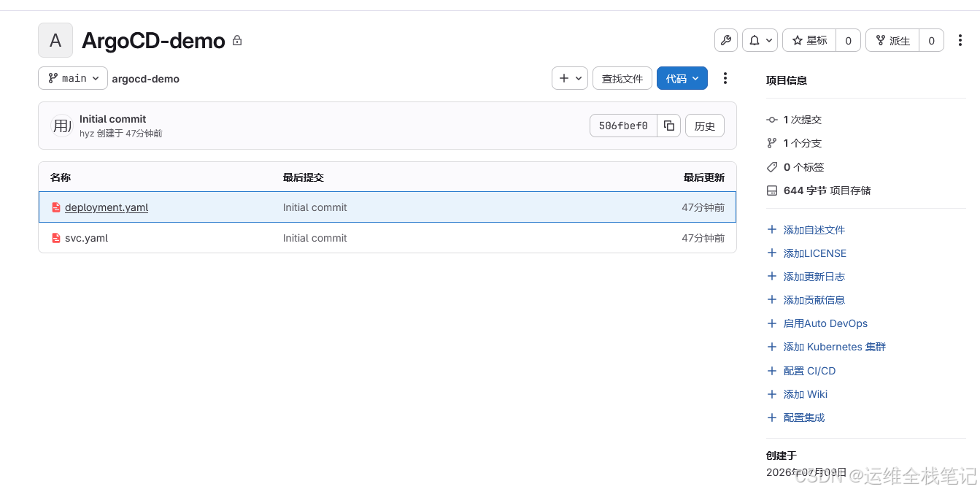This screenshot has width=980, height=492.
Task: Open the Initial commit title link
Action: (x=112, y=119)
